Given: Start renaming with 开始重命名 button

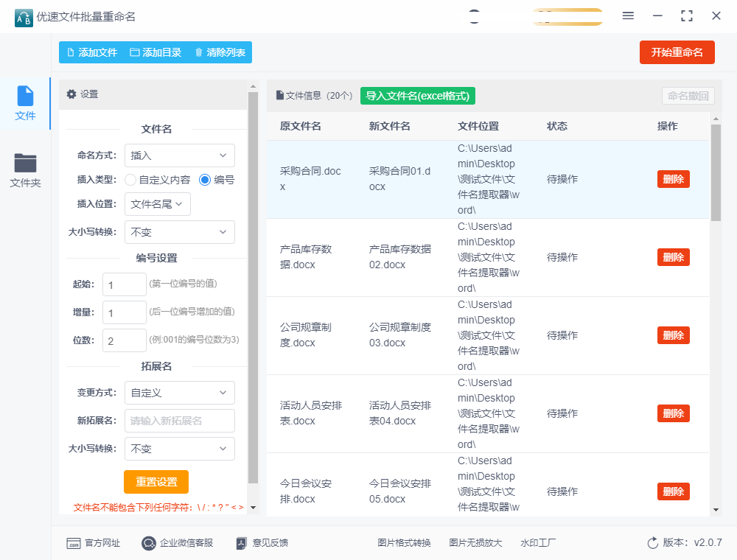Looking at the screenshot, I should coord(677,52).
